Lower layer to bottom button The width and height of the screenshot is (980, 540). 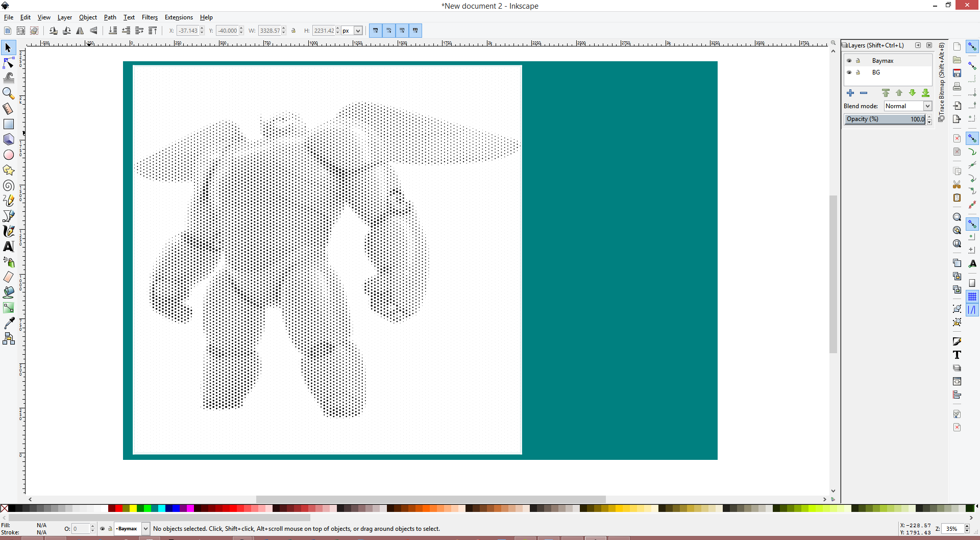(x=926, y=93)
